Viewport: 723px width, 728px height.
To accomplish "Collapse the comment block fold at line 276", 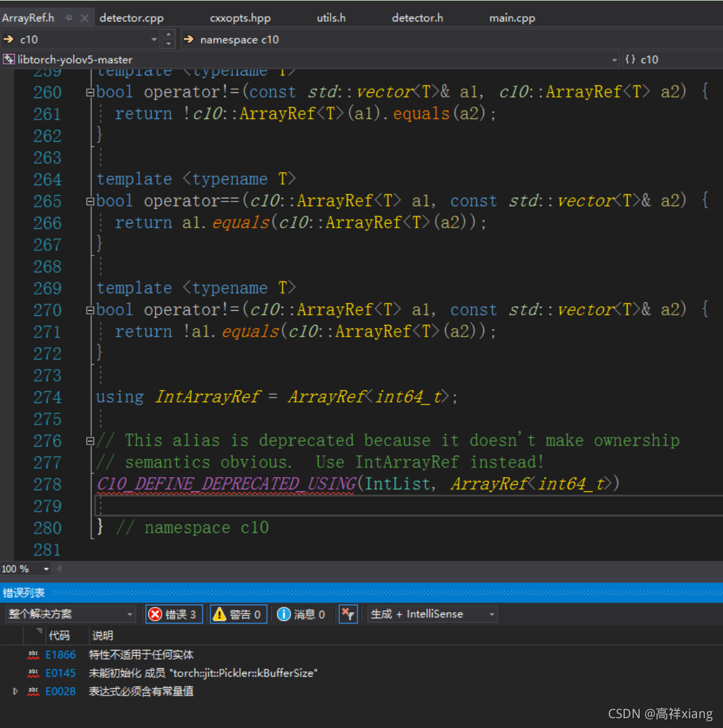I will (90, 440).
